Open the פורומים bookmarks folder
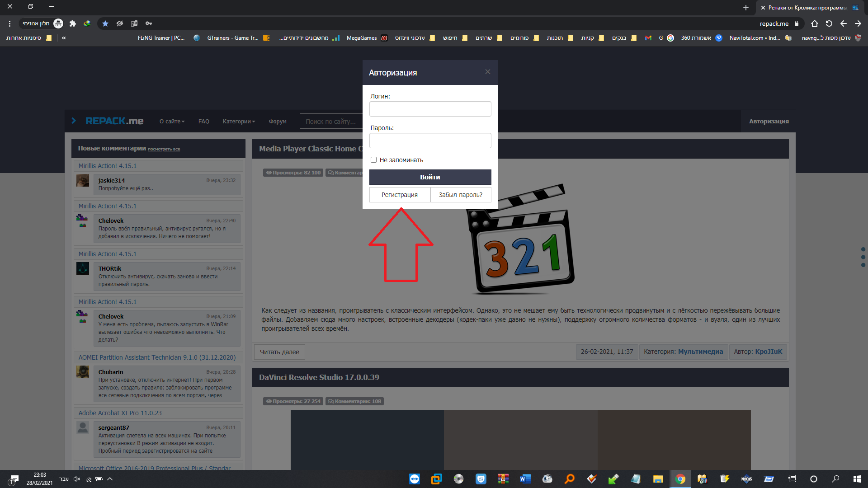Image resolution: width=868 pixels, height=488 pixels. click(524, 38)
